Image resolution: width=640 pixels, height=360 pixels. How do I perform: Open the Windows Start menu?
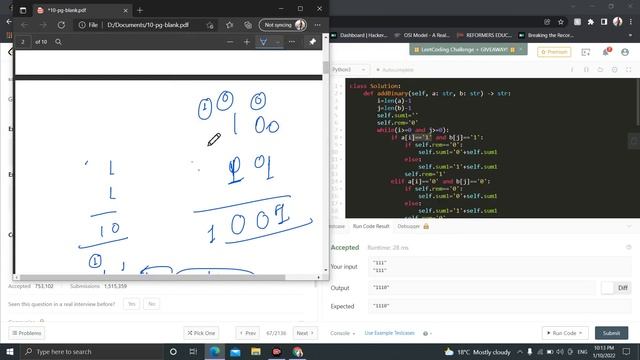pyautogui.click(x=10, y=351)
